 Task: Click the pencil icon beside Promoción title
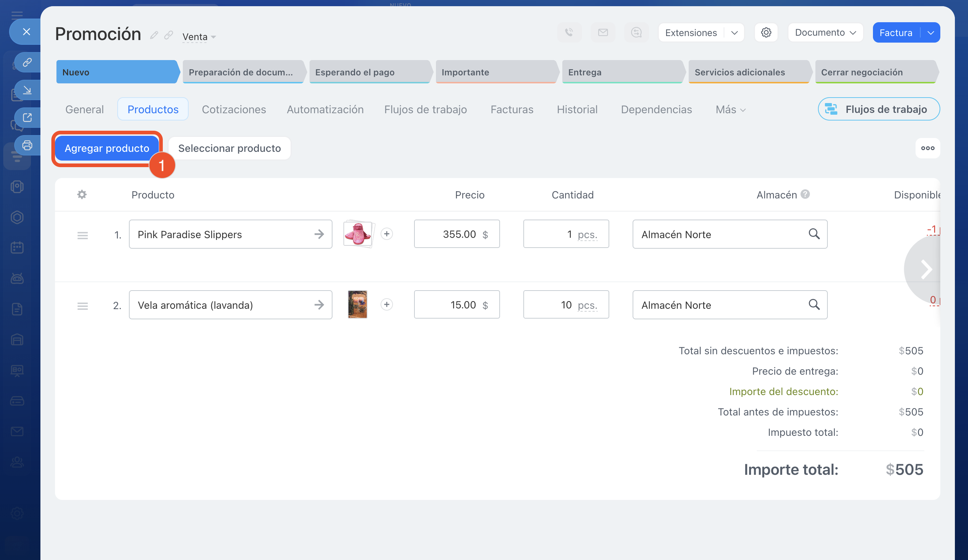[x=154, y=35]
